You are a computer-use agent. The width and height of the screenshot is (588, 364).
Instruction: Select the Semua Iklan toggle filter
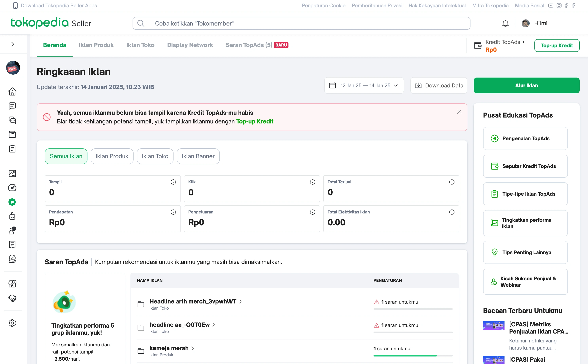pyautogui.click(x=66, y=156)
